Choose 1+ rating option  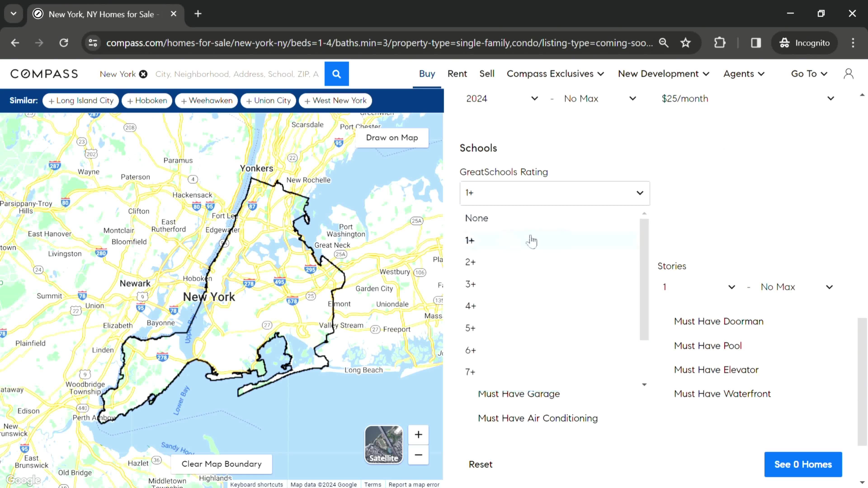pyautogui.click(x=550, y=240)
